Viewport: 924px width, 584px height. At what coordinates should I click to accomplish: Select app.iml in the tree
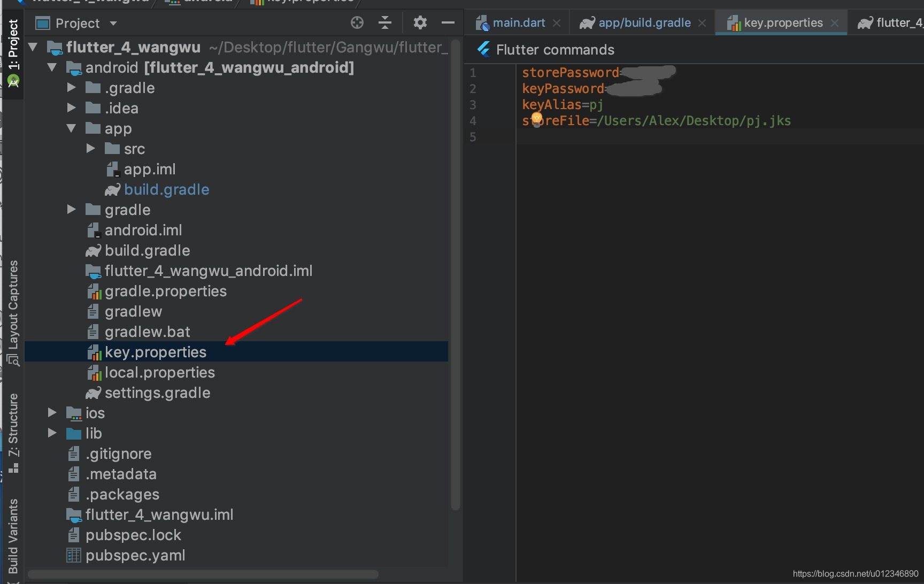click(x=150, y=170)
